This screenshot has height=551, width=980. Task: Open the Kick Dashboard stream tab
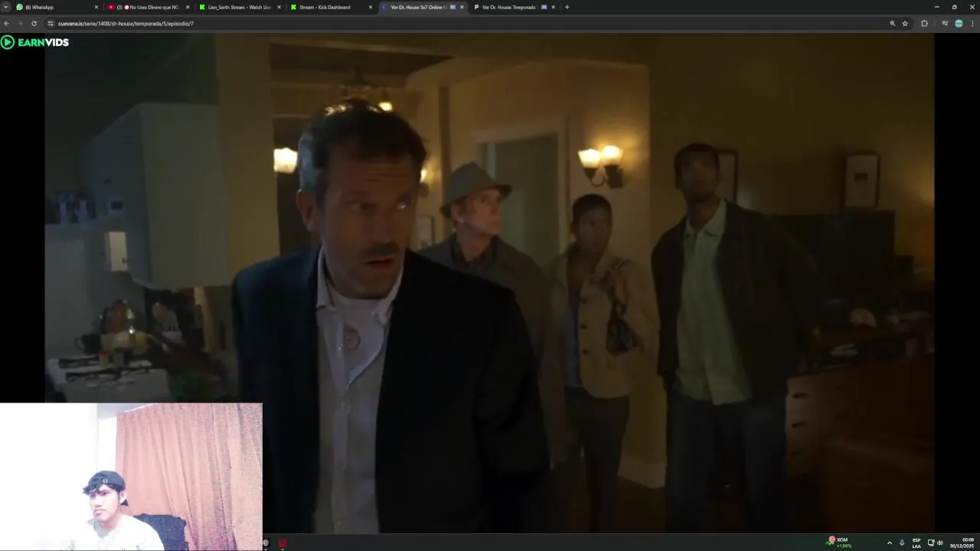point(330,7)
